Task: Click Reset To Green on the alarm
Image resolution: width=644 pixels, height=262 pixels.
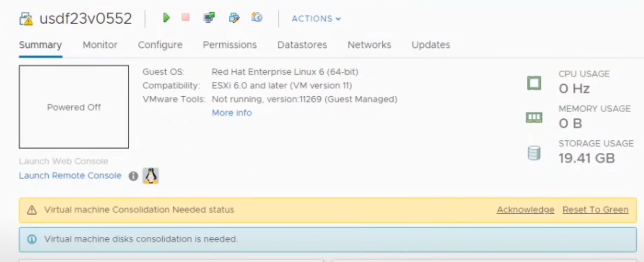Action: (595, 209)
